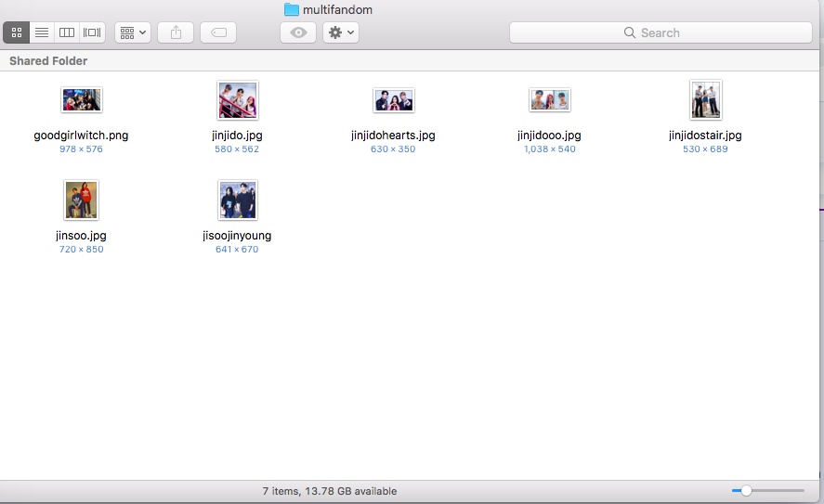
Task: Select the jinjido.jpg thumbnail
Action: tap(238, 99)
